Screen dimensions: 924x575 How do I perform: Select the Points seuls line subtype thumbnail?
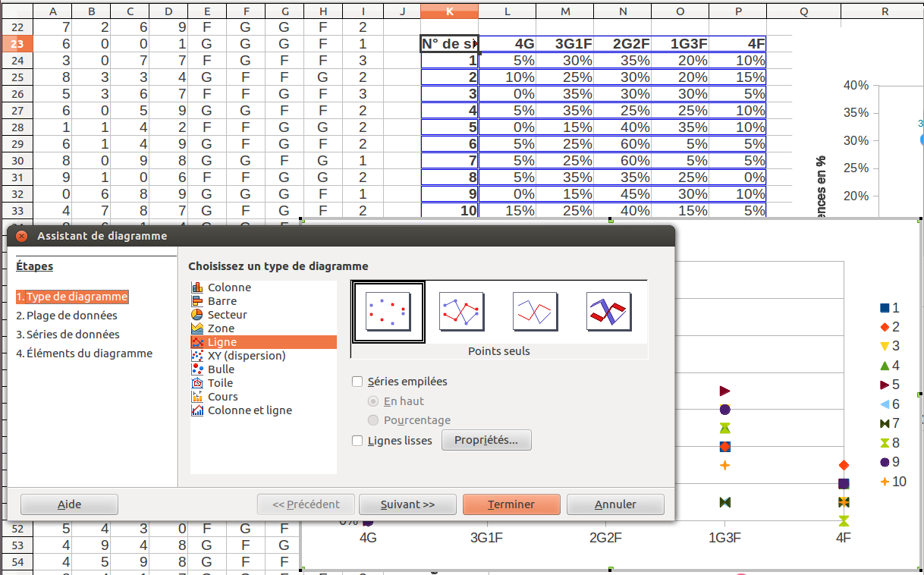pyautogui.click(x=388, y=312)
